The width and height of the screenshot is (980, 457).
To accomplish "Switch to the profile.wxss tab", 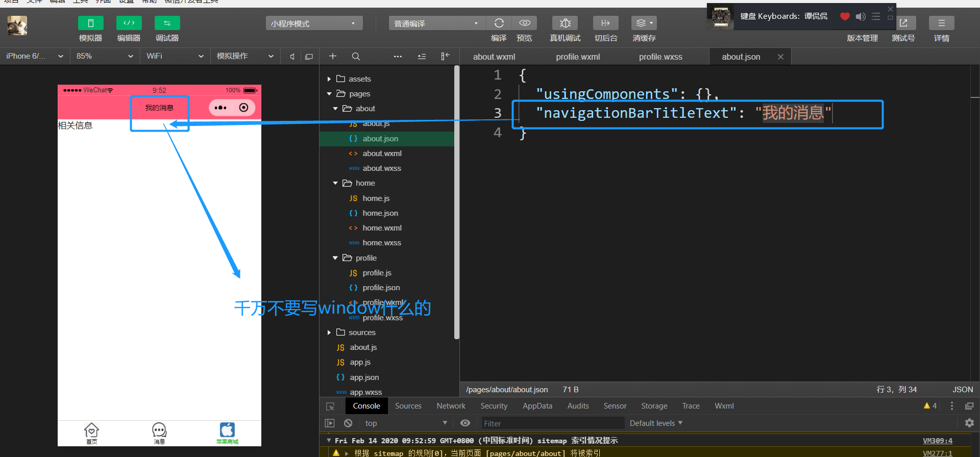I will [660, 57].
